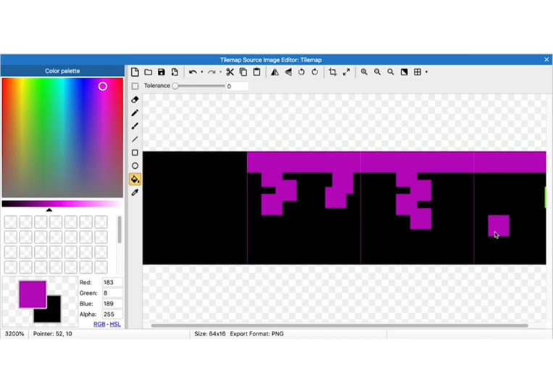Select the rectangle selection tool
Image resolution: width=553 pixels, height=392 pixels.
(x=135, y=86)
